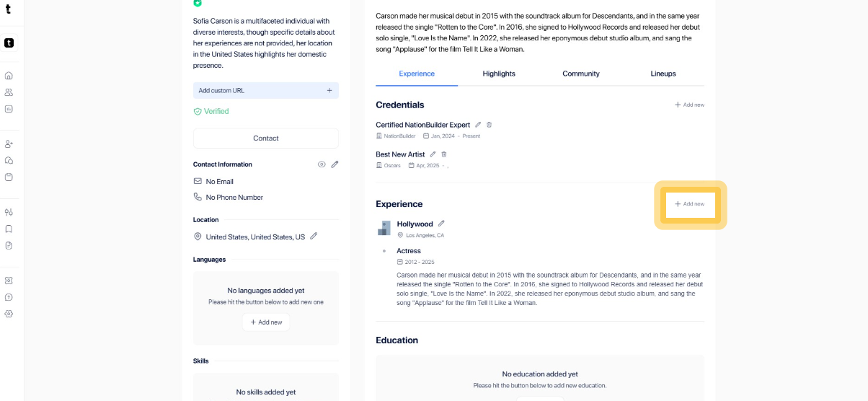
Task: Edit Certified NationBuilder Expert credential
Action: click(x=478, y=125)
